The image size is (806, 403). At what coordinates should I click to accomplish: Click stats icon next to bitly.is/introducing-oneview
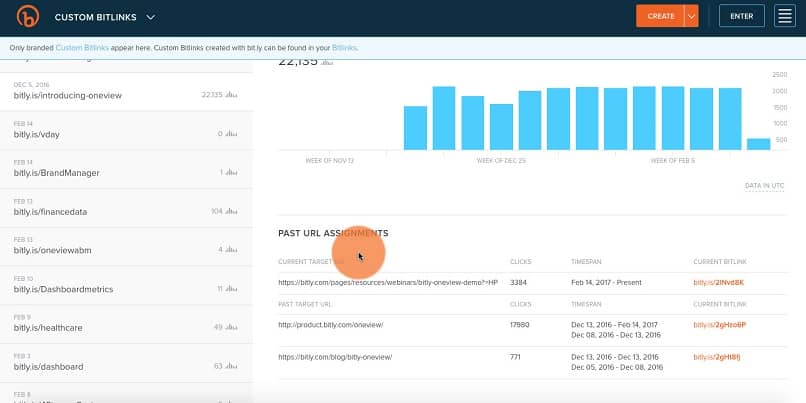click(231, 95)
